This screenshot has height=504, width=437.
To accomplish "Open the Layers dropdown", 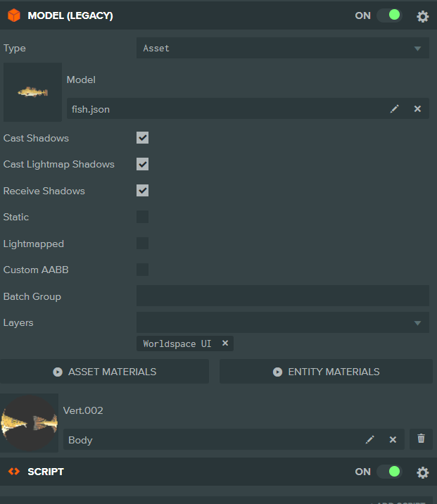I will [x=282, y=323].
